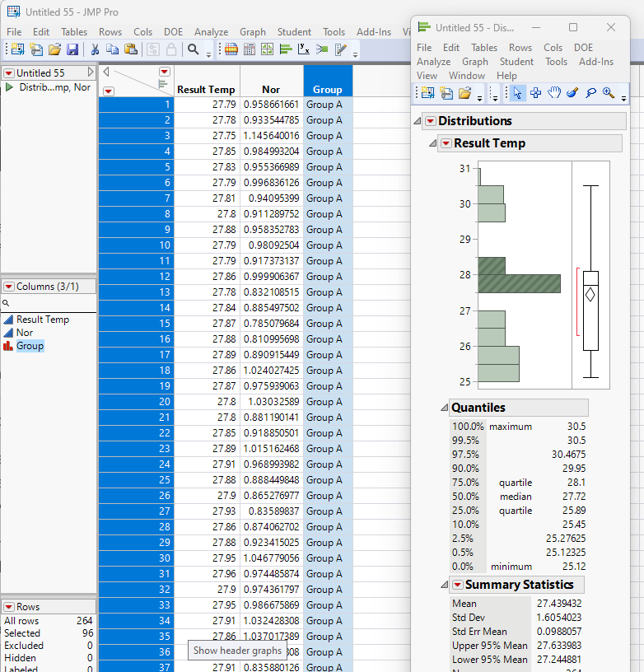The image size is (644, 672).
Task: Select the Result Temp column in Columns panel
Action: click(43, 320)
